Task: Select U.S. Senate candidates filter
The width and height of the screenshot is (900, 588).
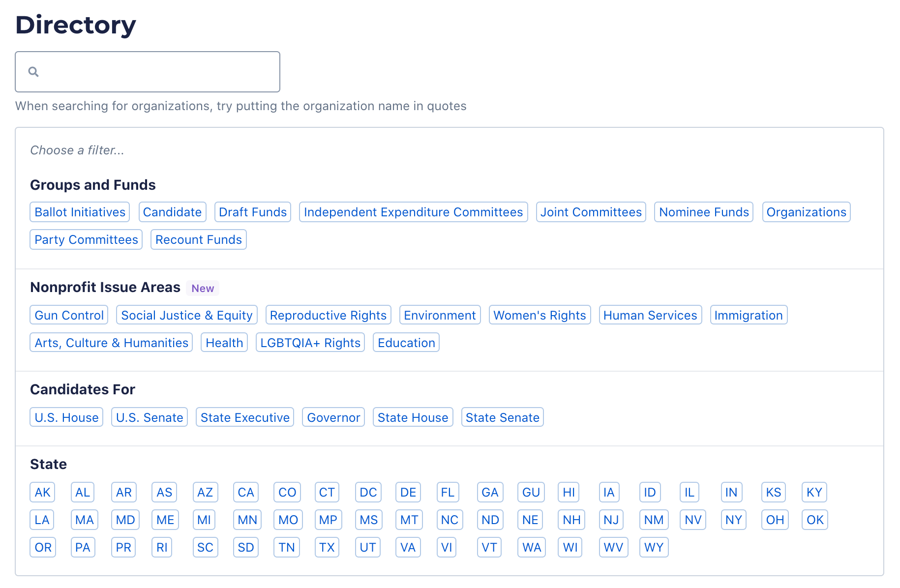Action: pyautogui.click(x=150, y=417)
